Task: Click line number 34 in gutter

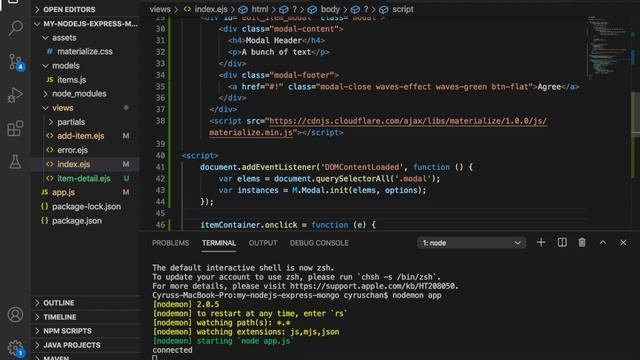Action: click(160, 75)
